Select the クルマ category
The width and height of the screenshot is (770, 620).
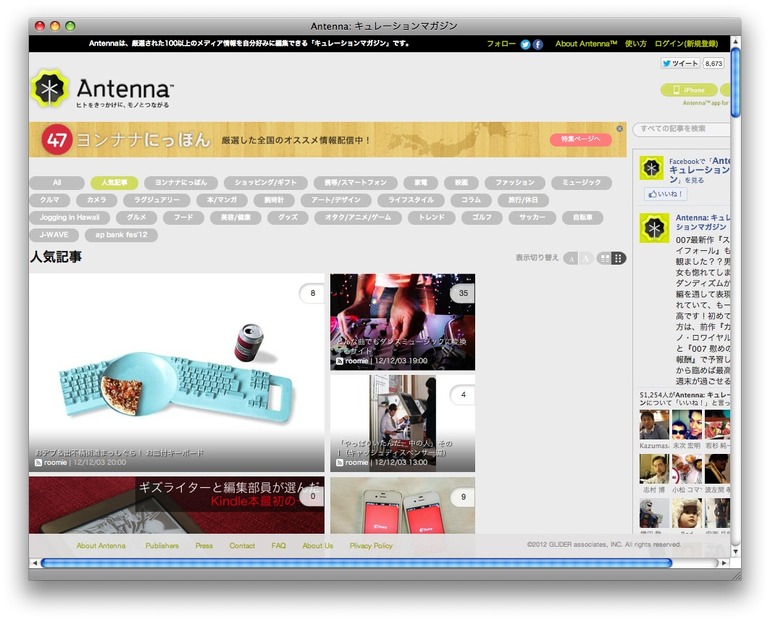click(x=50, y=200)
